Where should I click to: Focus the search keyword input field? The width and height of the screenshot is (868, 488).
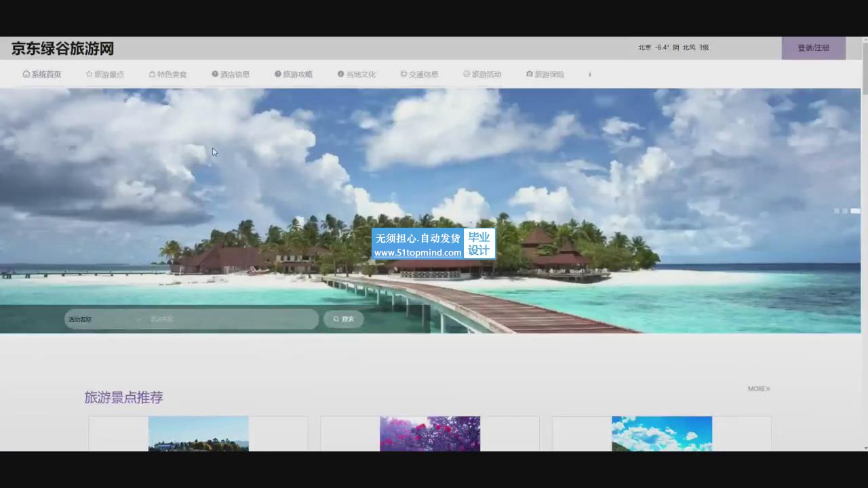232,319
